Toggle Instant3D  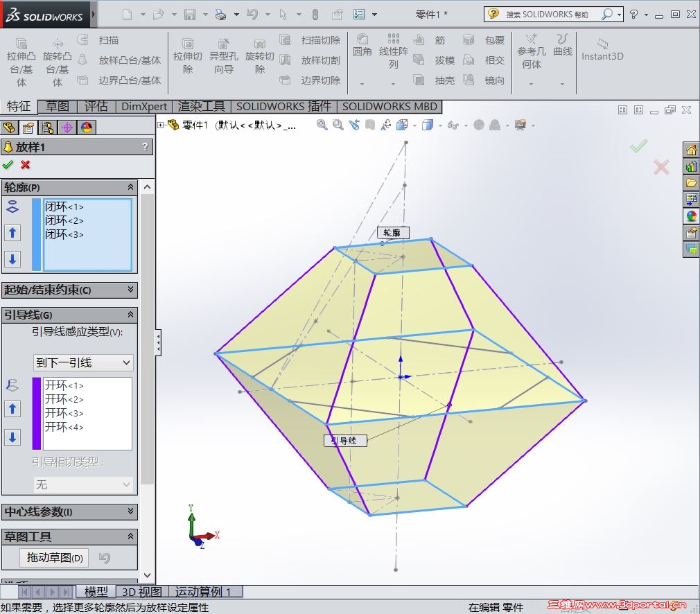coord(602,50)
